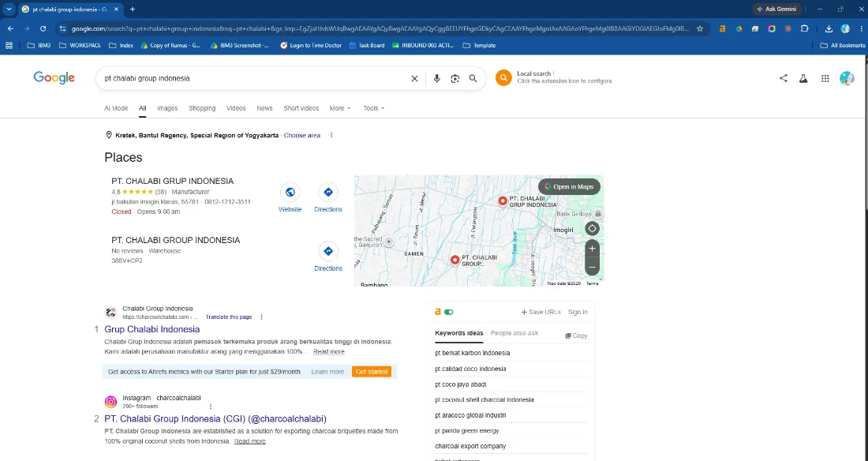The width and height of the screenshot is (868, 461).
Task: Click Save URLs in the Ahrefs panel
Action: click(541, 312)
